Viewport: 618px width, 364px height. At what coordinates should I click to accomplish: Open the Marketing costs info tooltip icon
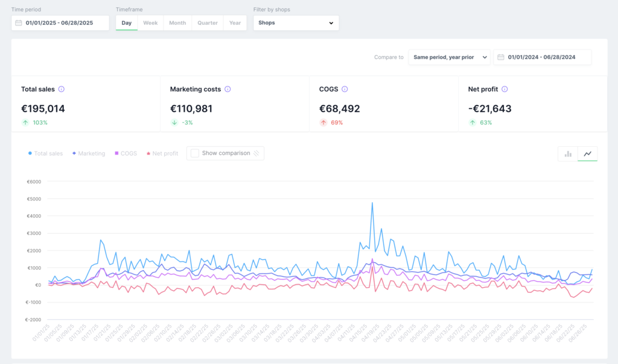[x=228, y=89]
